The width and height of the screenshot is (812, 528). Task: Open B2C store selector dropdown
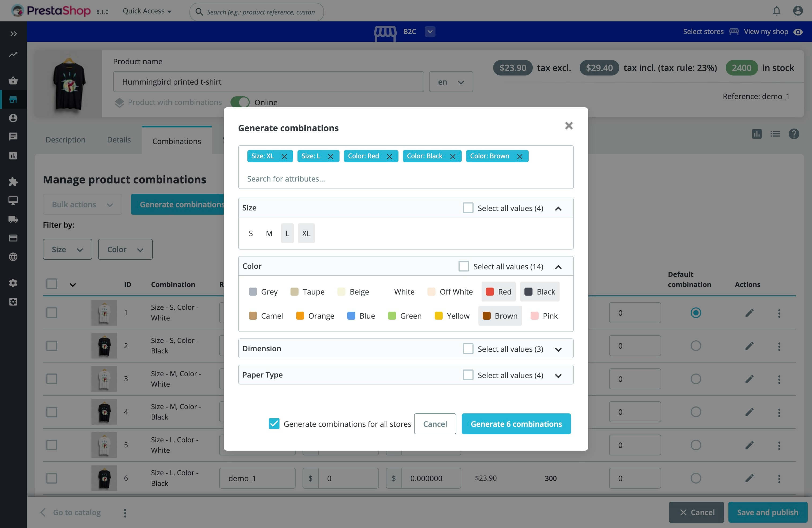click(430, 32)
